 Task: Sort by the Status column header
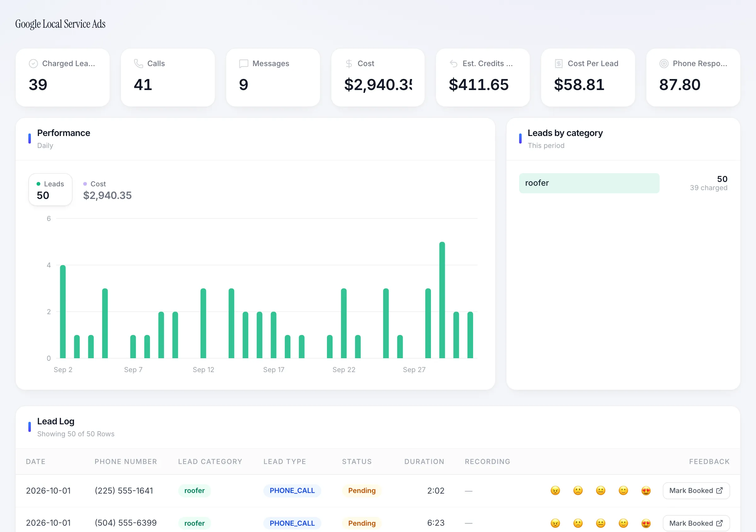[x=357, y=461]
